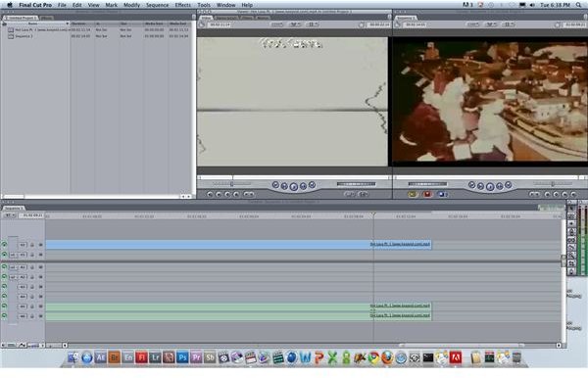
Task: Open the Canvas playhead sync pop-up
Action: (x=490, y=24)
